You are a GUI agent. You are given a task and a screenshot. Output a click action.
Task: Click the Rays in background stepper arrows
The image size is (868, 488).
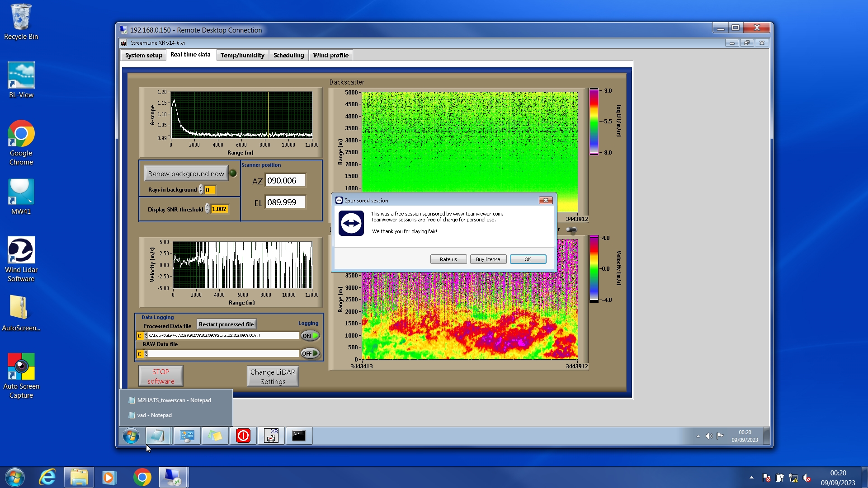201,190
